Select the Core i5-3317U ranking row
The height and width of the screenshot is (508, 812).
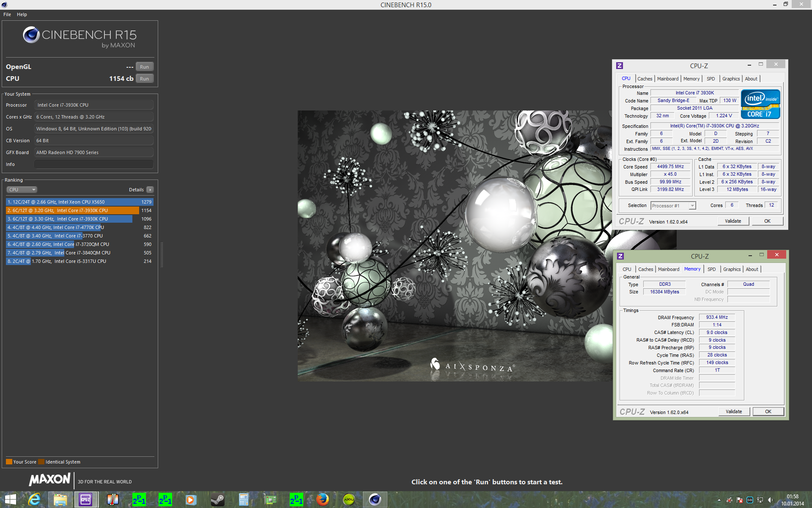(x=80, y=261)
